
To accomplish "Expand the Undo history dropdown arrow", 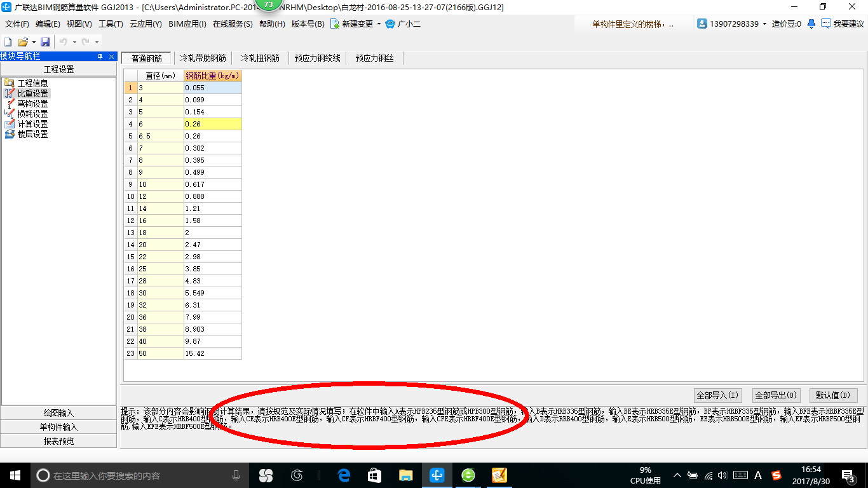I will tap(74, 42).
